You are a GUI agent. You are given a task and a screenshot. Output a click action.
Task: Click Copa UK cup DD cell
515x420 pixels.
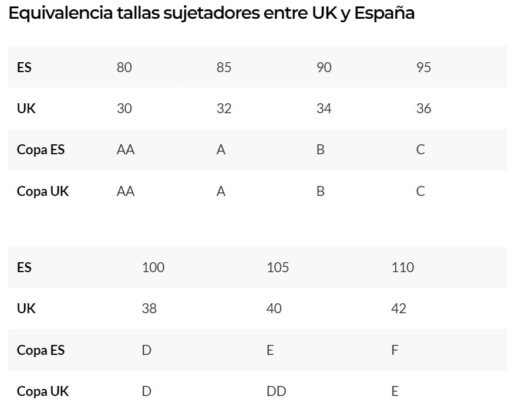pos(276,391)
